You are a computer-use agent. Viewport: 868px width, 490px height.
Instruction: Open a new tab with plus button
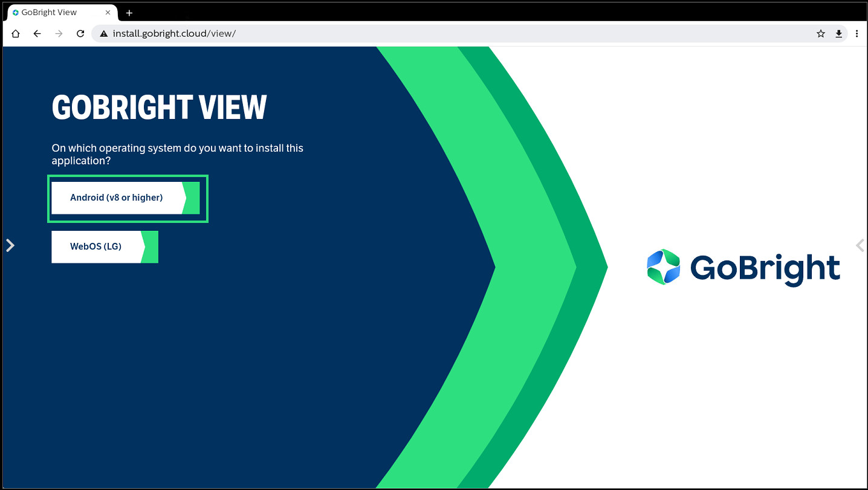[x=129, y=13]
